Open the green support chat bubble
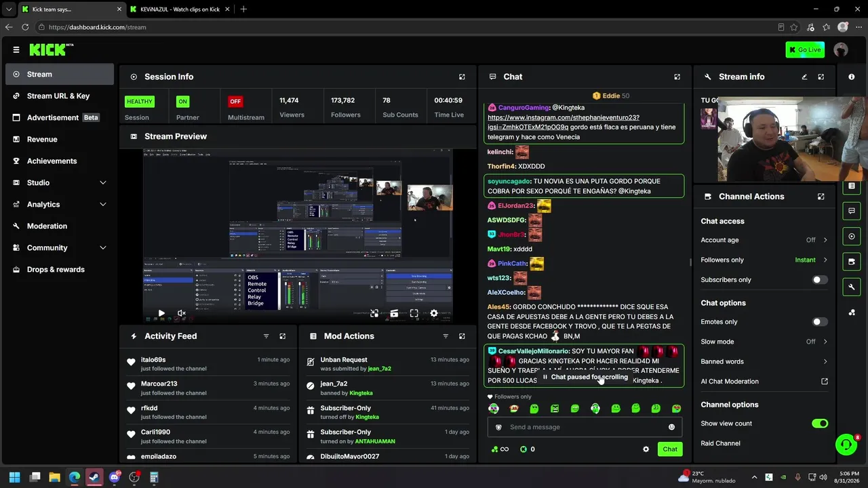This screenshot has width=868, height=488. [846, 445]
